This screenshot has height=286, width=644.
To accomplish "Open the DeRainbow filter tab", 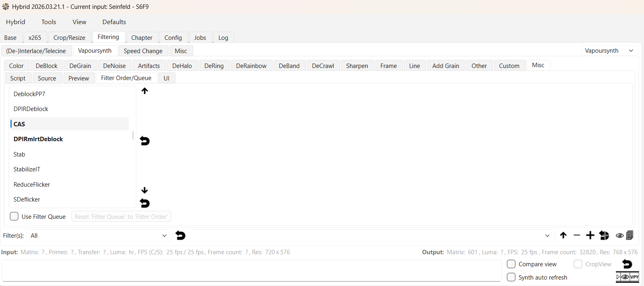I will pos(251,66).
